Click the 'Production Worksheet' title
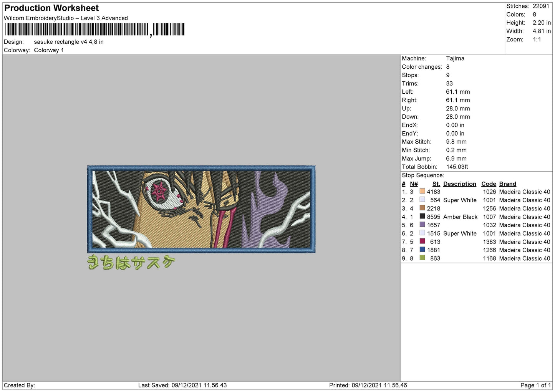The width and height of the screenshot is (555, 392). (51, 8)
